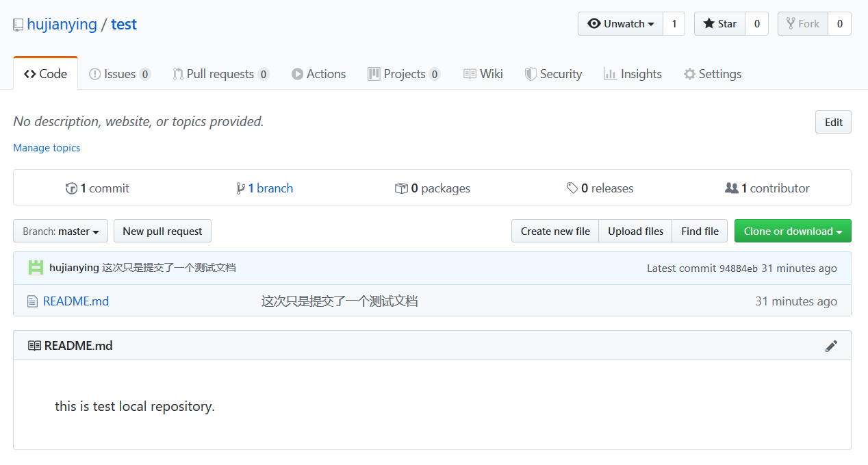The height and width of the screenshot is (465, 868).
Task: Open the repository Settings tab
Action: point(713,74)
